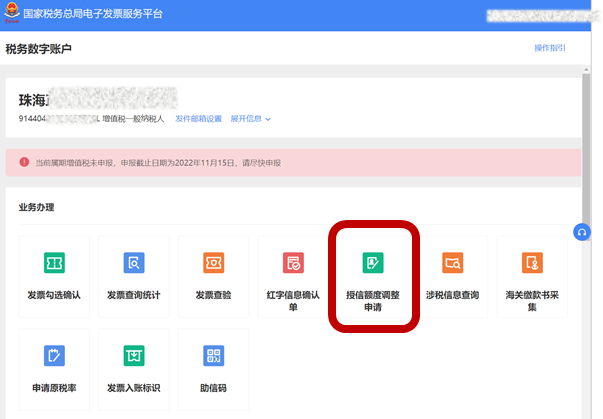The image size is (603, 419).
Task: Open the 助信码 QR code icon
Action: 213,355
